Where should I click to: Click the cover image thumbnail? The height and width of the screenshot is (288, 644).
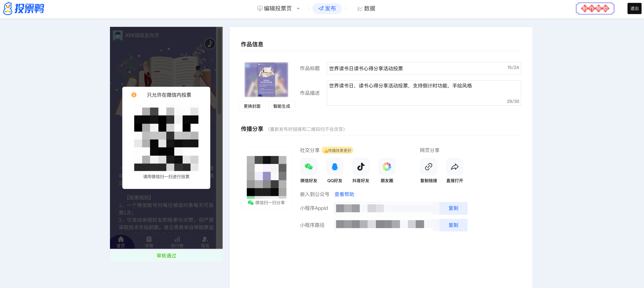(266, 79)
